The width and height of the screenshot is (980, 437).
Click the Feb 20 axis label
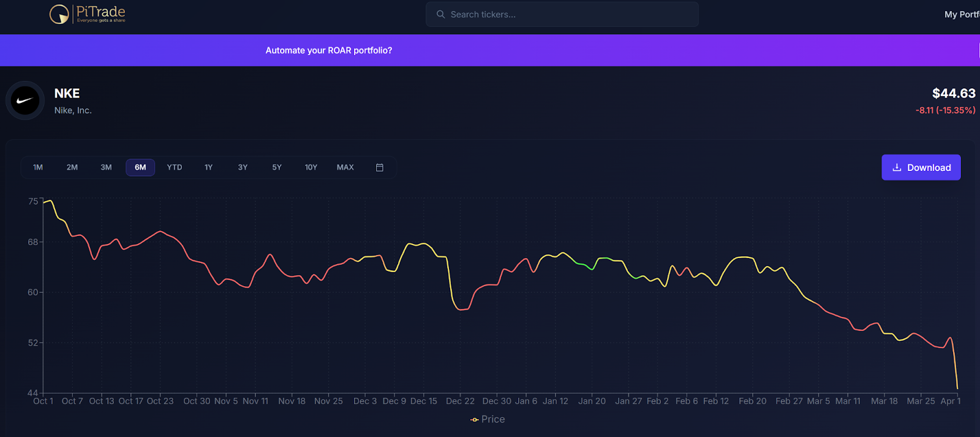tap(752, 401)
